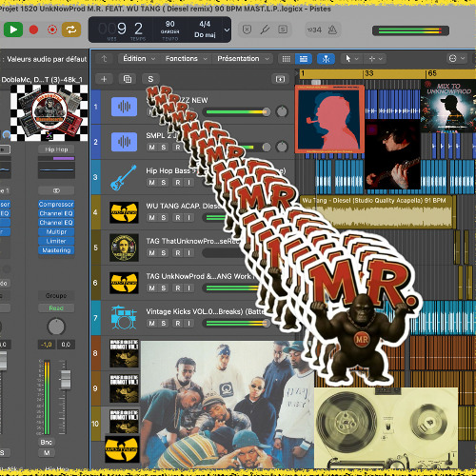476x476 pixels.
Task: Click the master output level meter
Action: coord(410,30)
